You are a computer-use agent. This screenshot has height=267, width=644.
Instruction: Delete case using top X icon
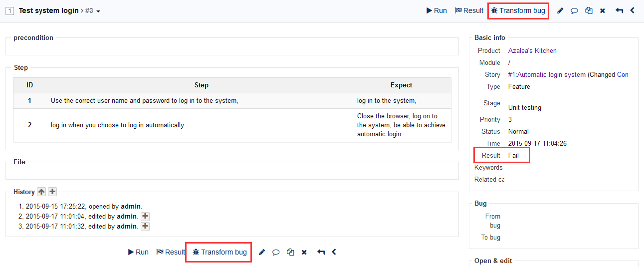pyautogui.click(x=603, y=10)
